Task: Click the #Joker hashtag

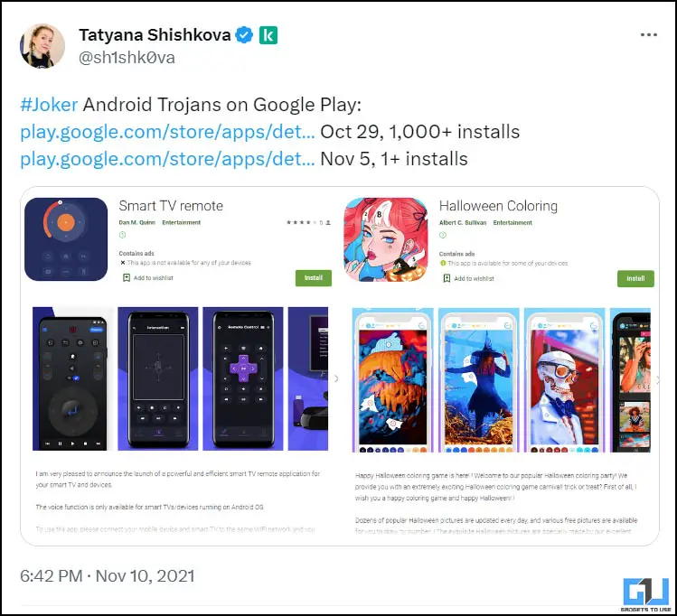Action: (x=49, y=105)
